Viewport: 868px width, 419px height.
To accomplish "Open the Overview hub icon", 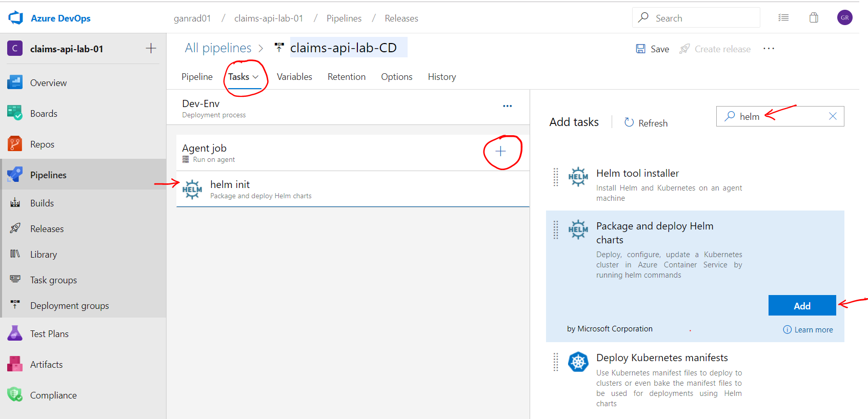I will pos(15,82).
